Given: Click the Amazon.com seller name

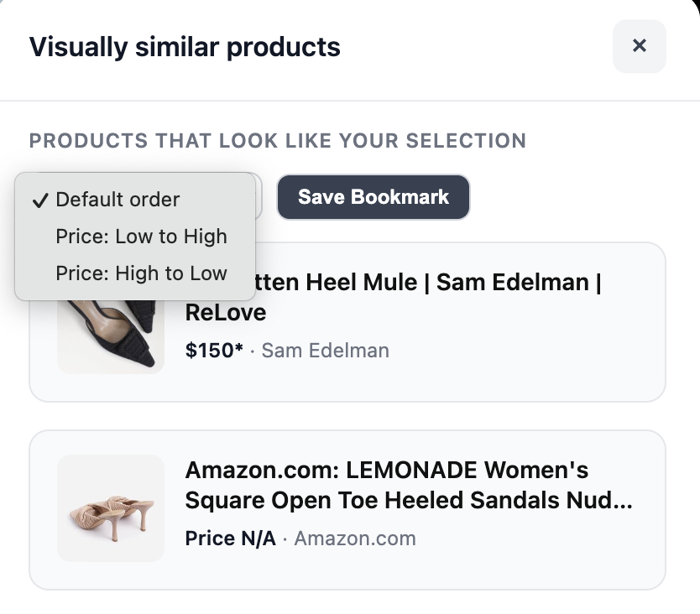Looking at the screenshot, I should pos(354,539).
